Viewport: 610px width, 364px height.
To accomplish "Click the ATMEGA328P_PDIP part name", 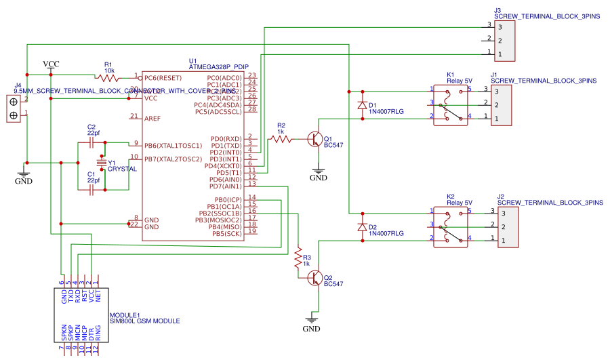I will [x=219, y=67].
